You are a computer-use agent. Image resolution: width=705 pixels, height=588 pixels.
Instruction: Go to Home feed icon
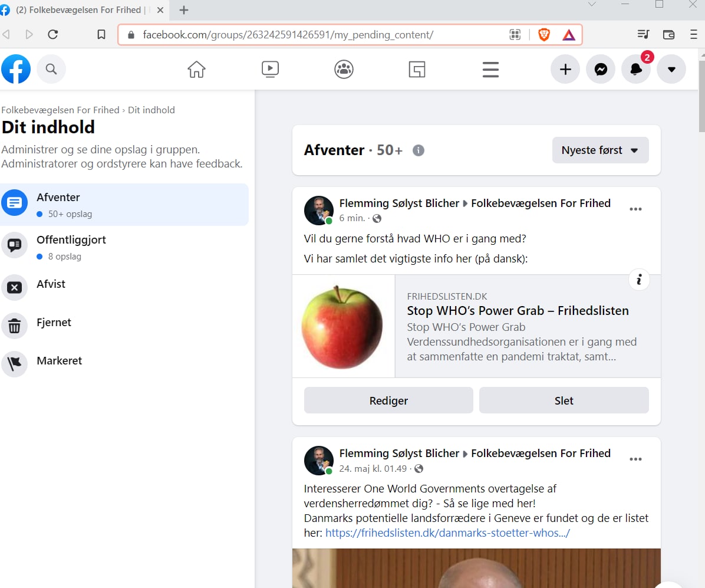point(196,69)
